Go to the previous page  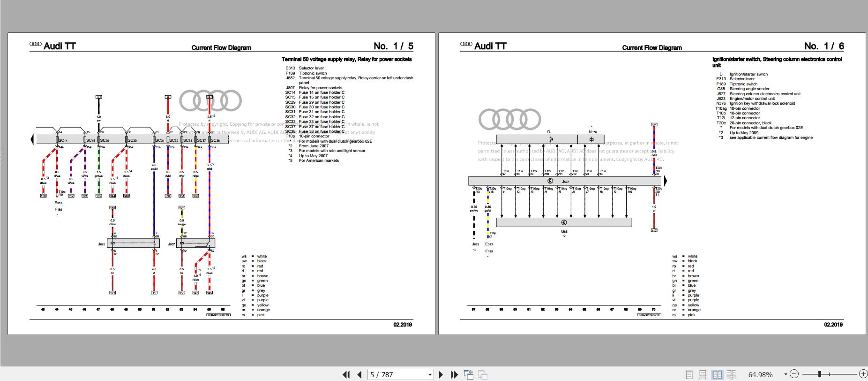[x=359, y=374]
